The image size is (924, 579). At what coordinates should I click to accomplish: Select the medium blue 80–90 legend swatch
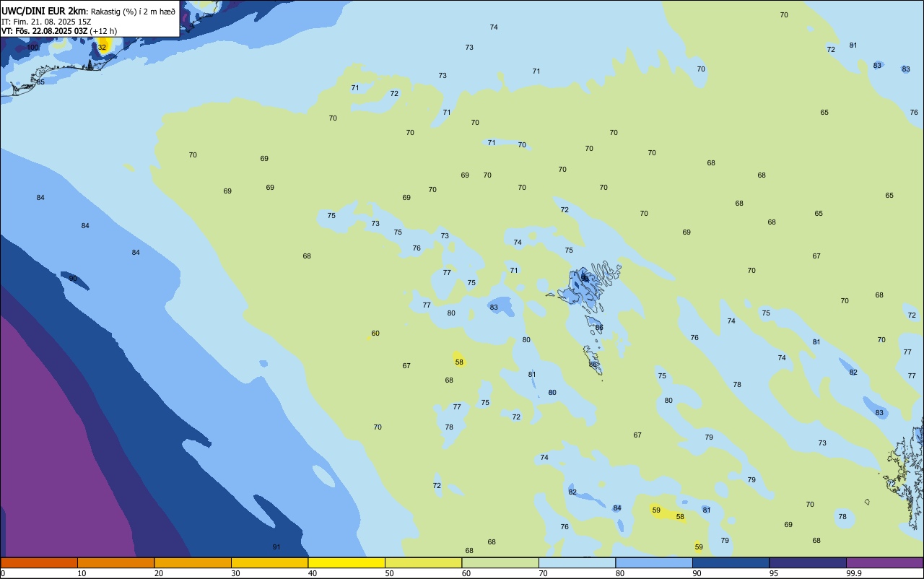pos(654,562)
